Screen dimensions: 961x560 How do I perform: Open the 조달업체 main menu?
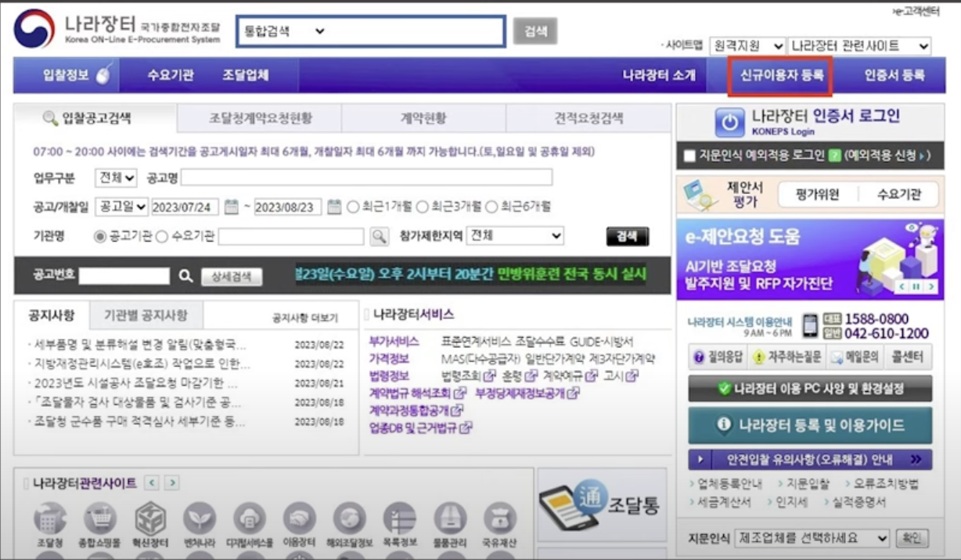point(245,75)
